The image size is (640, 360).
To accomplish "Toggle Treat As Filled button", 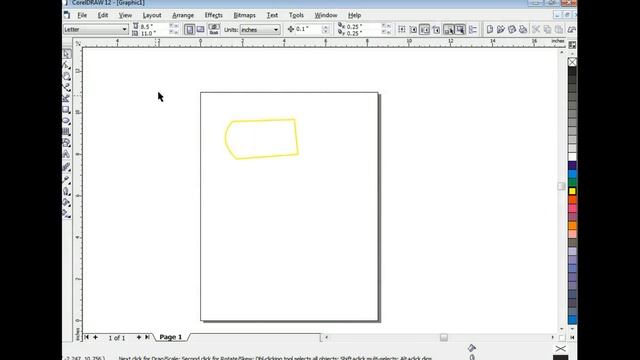I will click(x=460, y=29).
